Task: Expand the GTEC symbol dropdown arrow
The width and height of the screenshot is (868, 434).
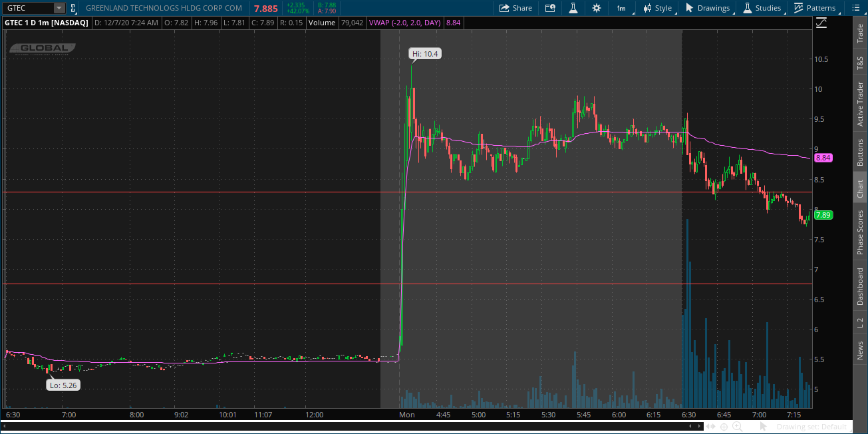Action: (59, 8)
